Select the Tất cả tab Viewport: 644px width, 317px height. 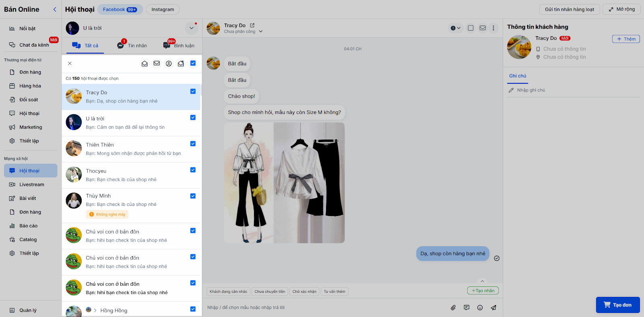click(x=85, y=45)
